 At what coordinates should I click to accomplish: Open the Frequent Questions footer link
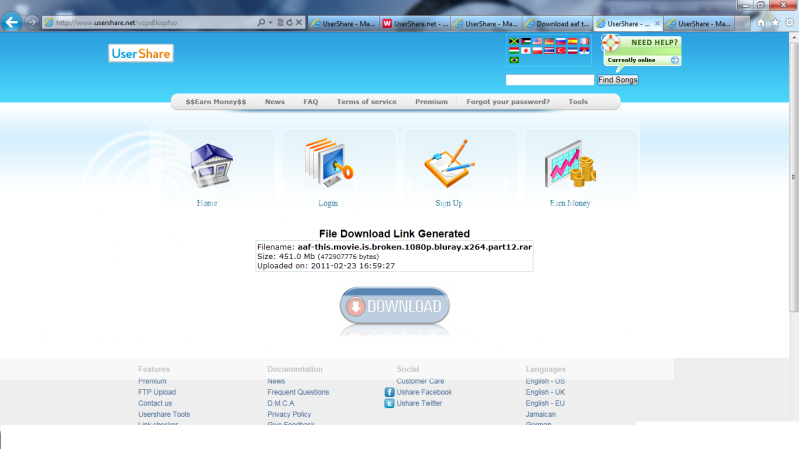point(298,393)
